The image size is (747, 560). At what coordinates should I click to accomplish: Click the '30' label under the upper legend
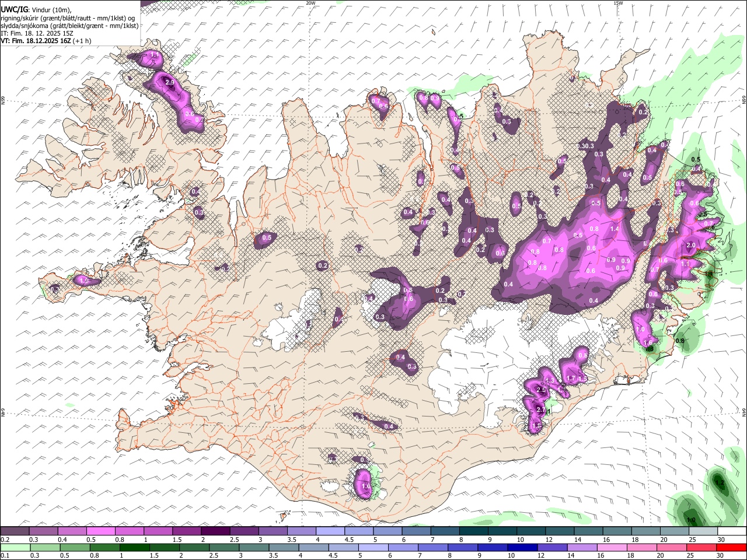(x=721, y=540)
